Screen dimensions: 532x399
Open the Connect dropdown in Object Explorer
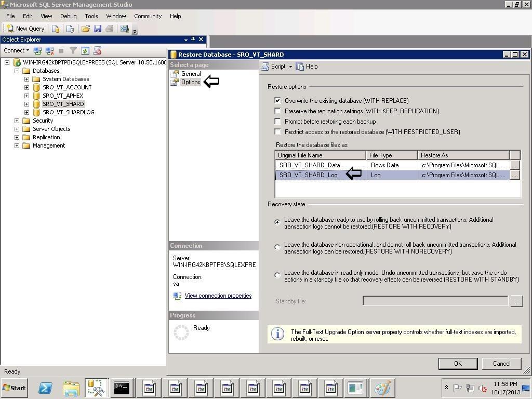(x=16, y=50)
